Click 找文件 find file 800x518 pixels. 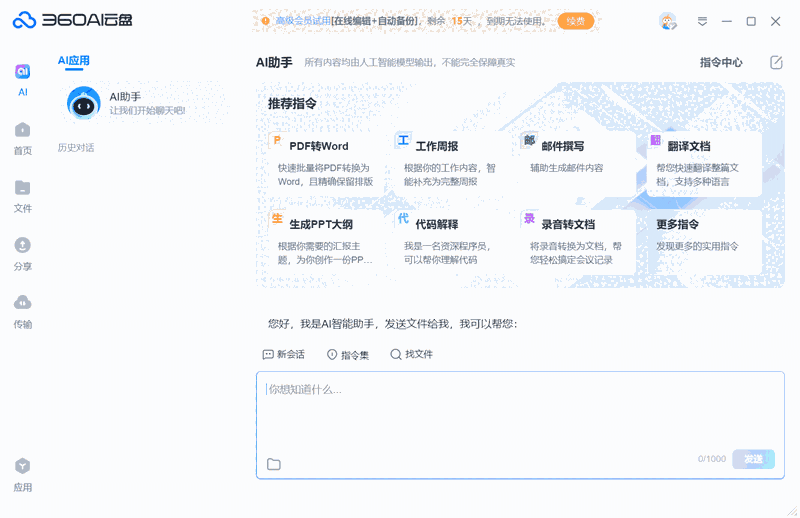(x=411, y=354)
